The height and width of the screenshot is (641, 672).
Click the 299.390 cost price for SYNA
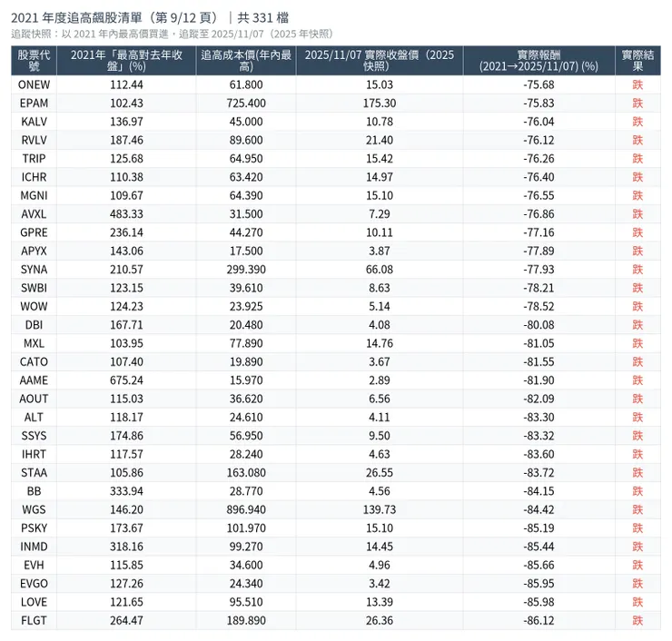coord(246,270)
